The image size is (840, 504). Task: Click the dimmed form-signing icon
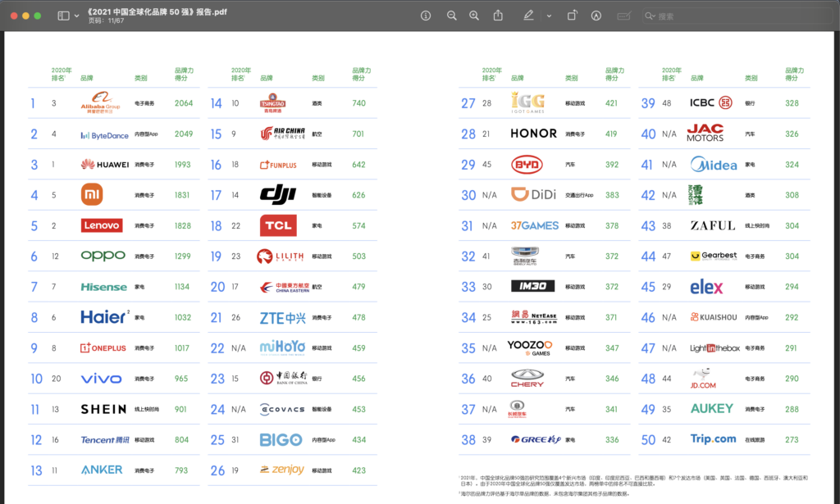pos(626,15)
